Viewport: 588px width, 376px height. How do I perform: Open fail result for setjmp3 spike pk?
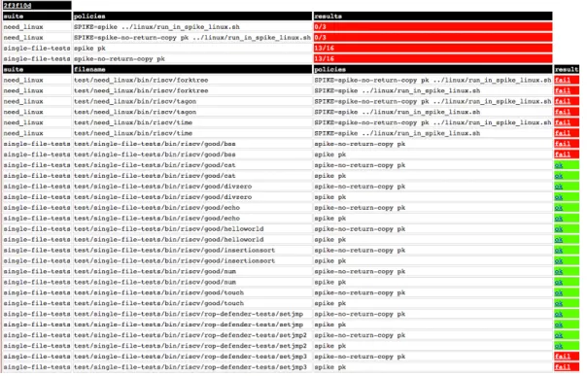click(x=562, y=367)
